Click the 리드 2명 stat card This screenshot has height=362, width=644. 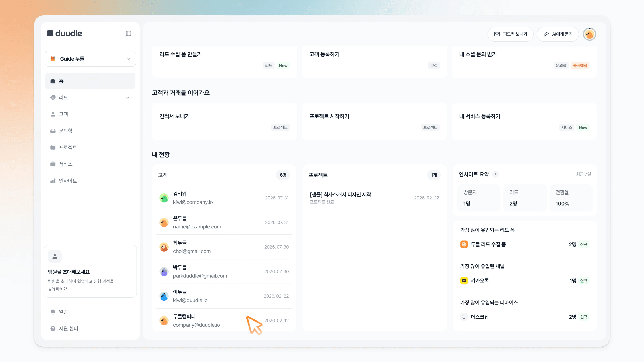tap(525, 198)
